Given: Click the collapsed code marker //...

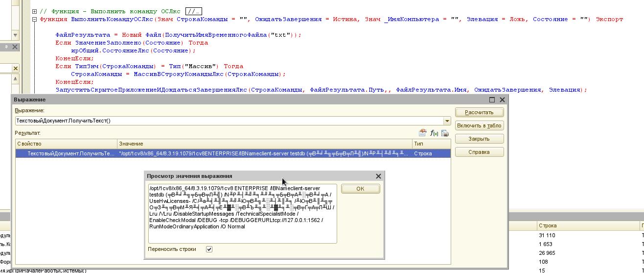Looking at the screenshot, I should 194,11.
